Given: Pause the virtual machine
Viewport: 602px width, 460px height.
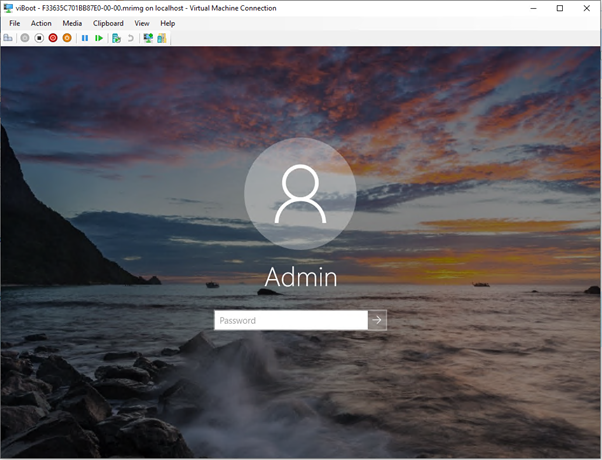Looking at the screenshot, I should 85,38.
